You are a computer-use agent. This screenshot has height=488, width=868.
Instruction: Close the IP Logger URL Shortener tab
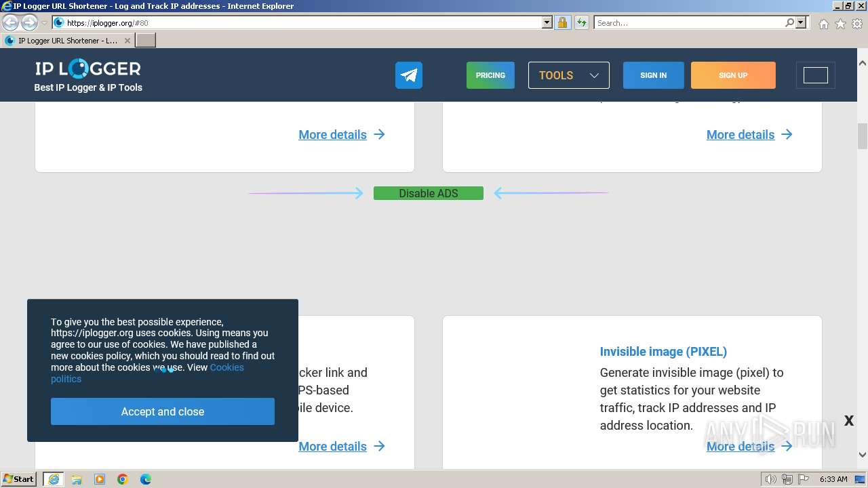(127, 41)
